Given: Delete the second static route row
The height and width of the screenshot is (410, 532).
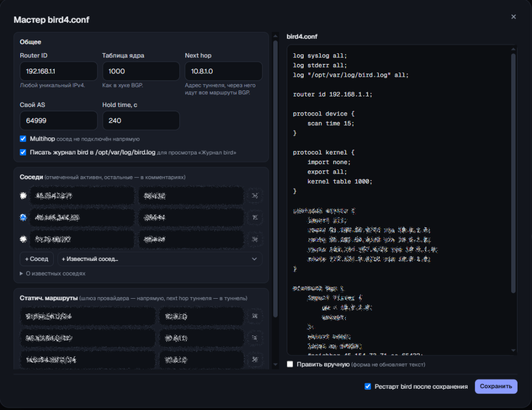Looking at the screenshot, I should 255,338.
